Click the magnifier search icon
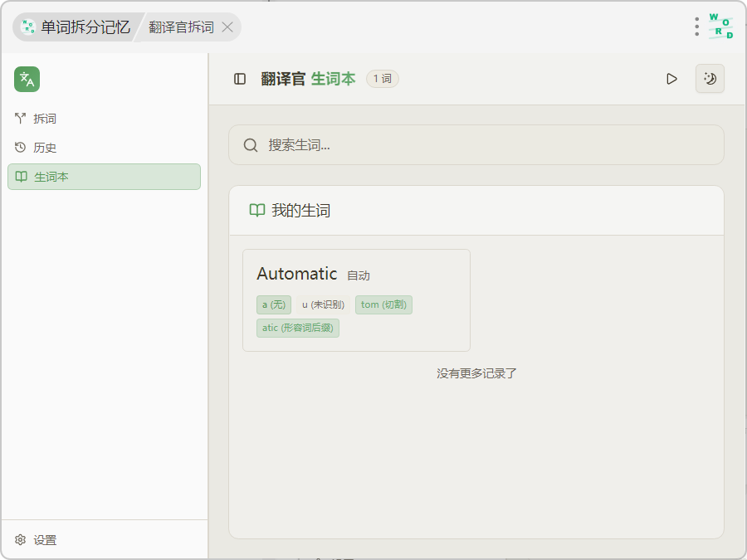 coord(251,145)
